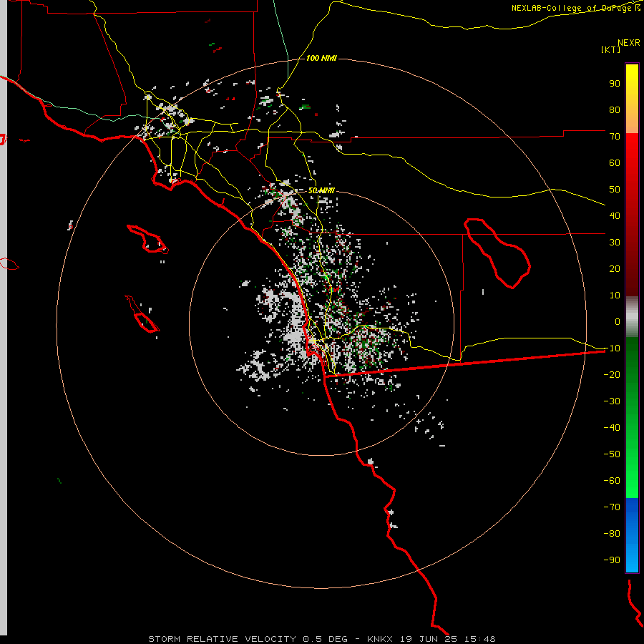Select the 0 knot scale value
The image size is (644, 644).
pos(618,321)
